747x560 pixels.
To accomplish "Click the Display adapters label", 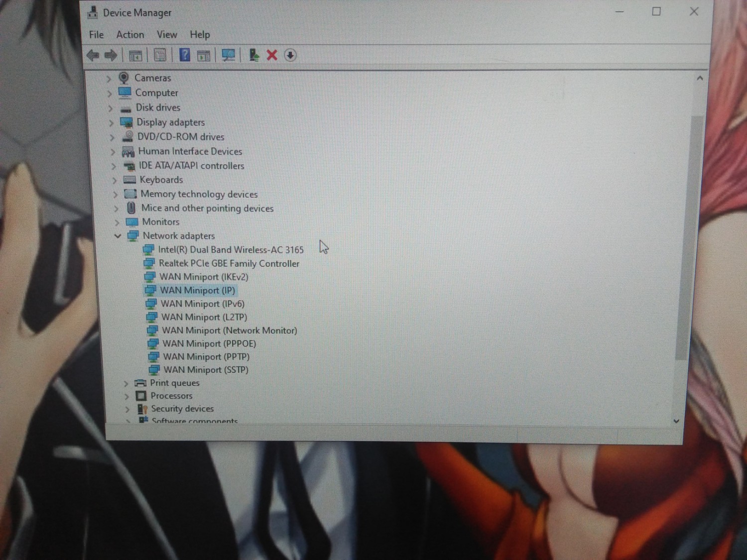I will (x=171, y=122).
